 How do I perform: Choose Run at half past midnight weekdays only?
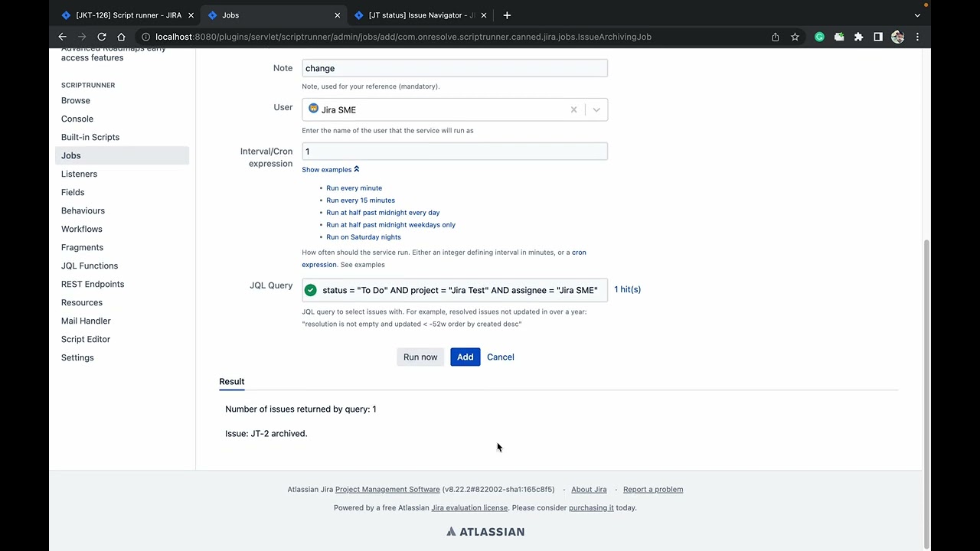point(390,225)
